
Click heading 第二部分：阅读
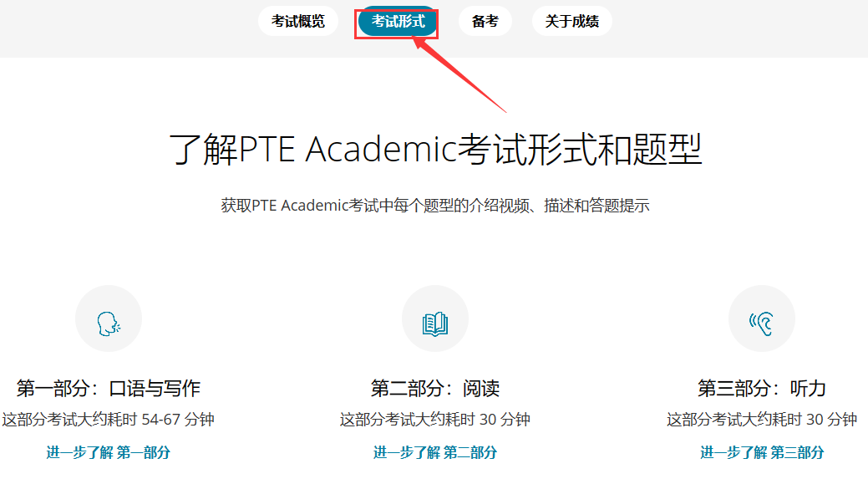435,388
